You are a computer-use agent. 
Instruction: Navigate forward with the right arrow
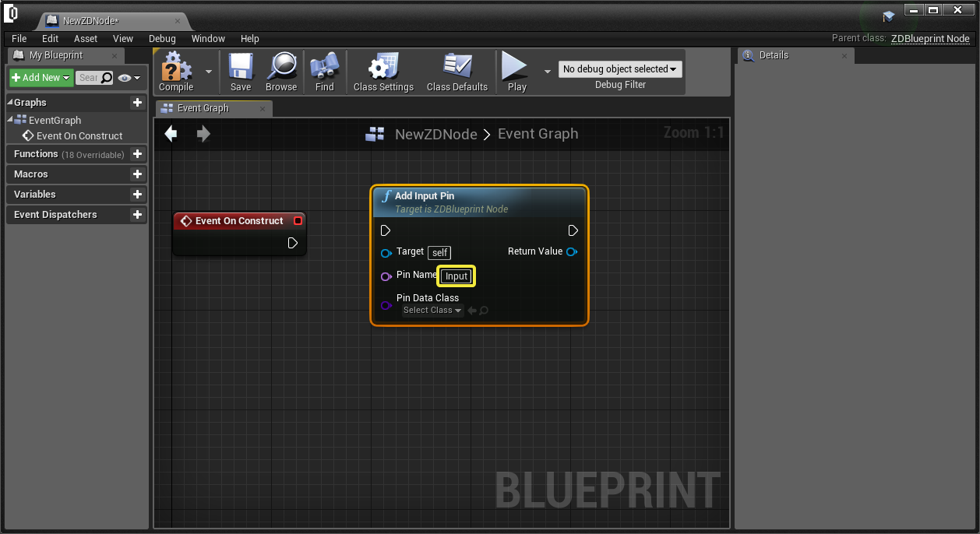[x=203, y=134]
